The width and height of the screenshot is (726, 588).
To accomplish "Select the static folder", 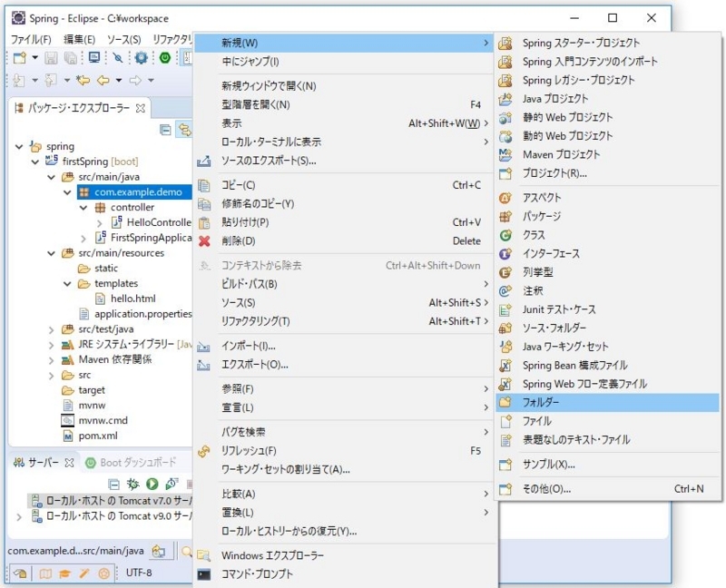I will pos(106,269).
